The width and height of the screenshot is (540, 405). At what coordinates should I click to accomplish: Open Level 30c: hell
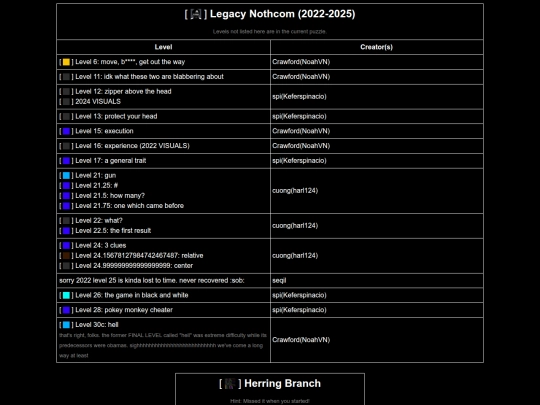(x=97, y=325)
